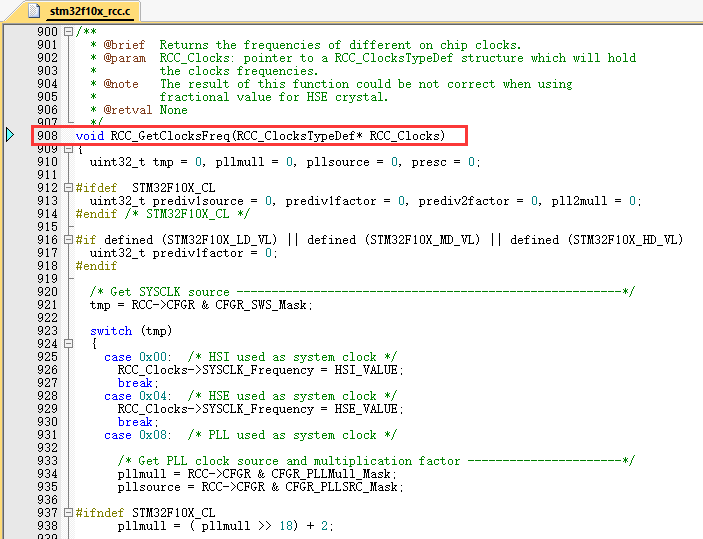Collapse the #if defined block at line 916
The image size is (703, 539).
[x=69, y=239]
